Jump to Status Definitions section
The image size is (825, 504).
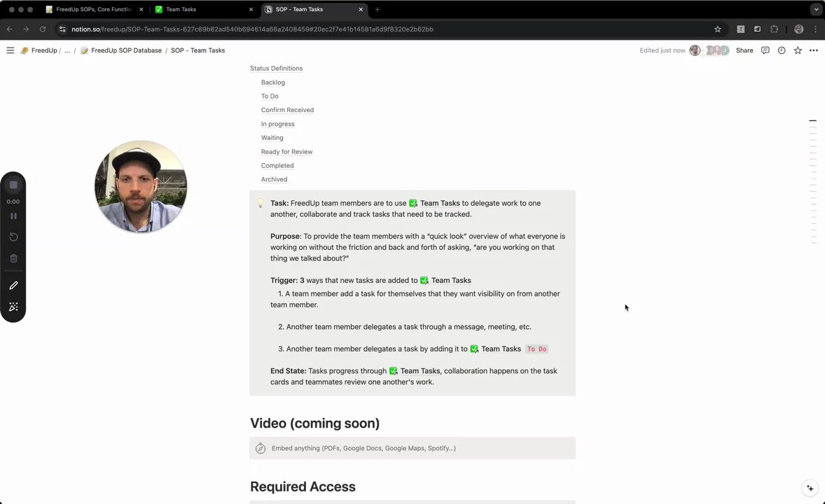tap(276, 69)
